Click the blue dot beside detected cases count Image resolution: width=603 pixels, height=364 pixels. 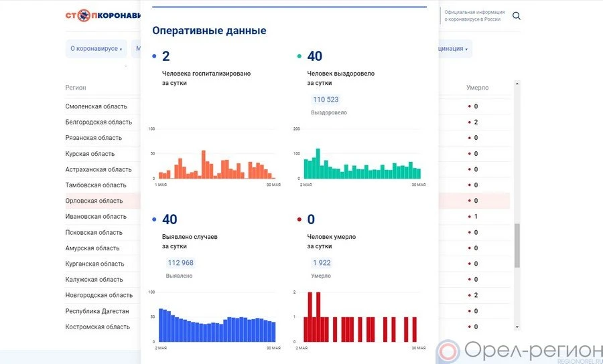(155, 219)
